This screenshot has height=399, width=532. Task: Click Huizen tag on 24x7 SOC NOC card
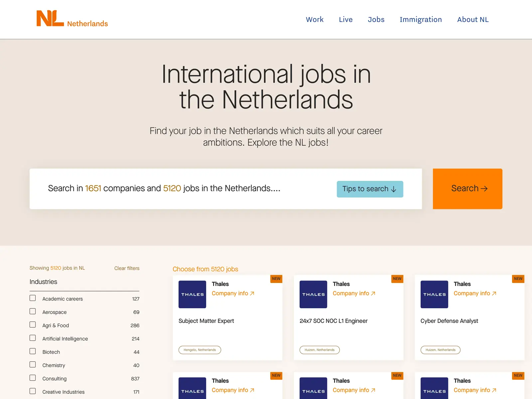(x=320, y=350)
